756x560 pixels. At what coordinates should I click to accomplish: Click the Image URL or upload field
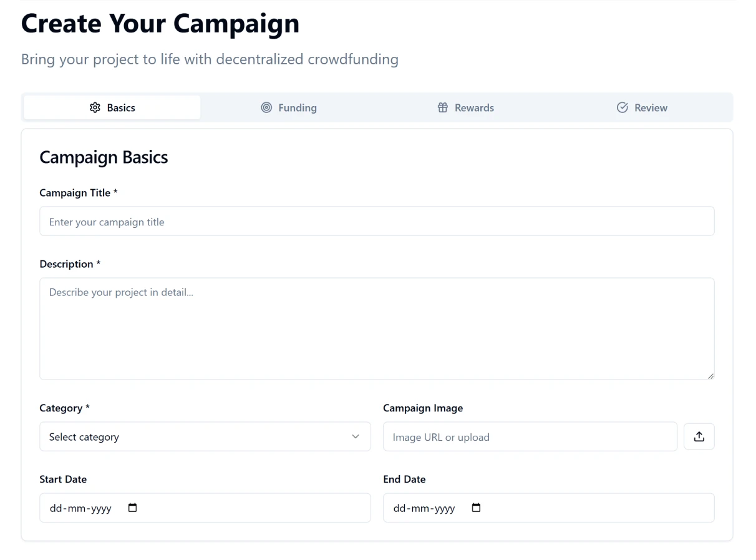coord(530,436)
